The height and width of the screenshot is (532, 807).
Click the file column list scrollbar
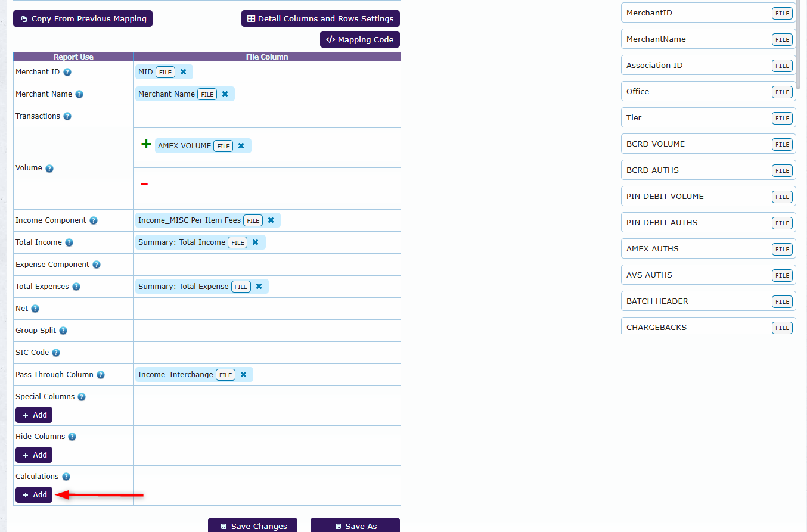(x=799, y=45)
